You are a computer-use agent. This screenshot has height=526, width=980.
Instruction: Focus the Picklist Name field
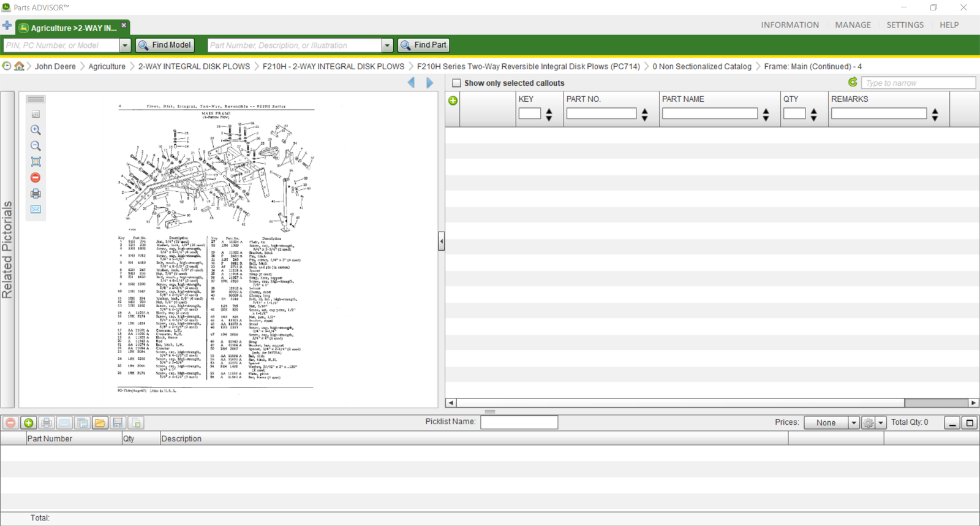(519, 422)
